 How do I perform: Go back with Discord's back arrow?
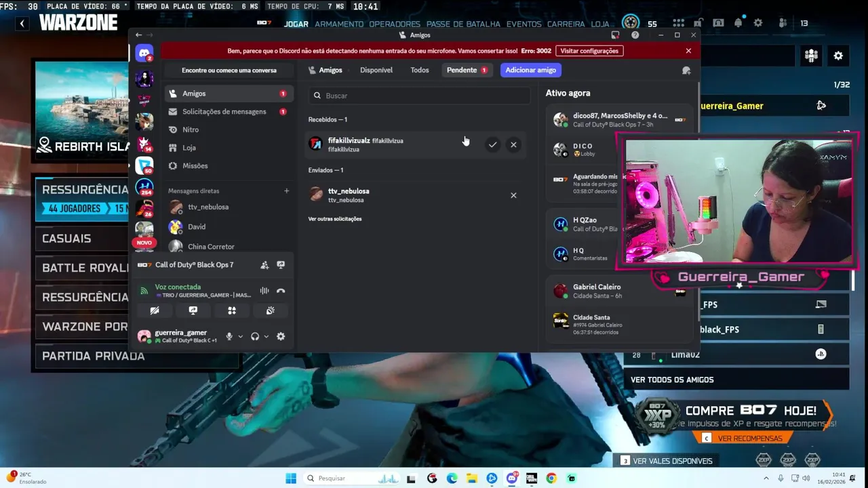click(138, 35)
